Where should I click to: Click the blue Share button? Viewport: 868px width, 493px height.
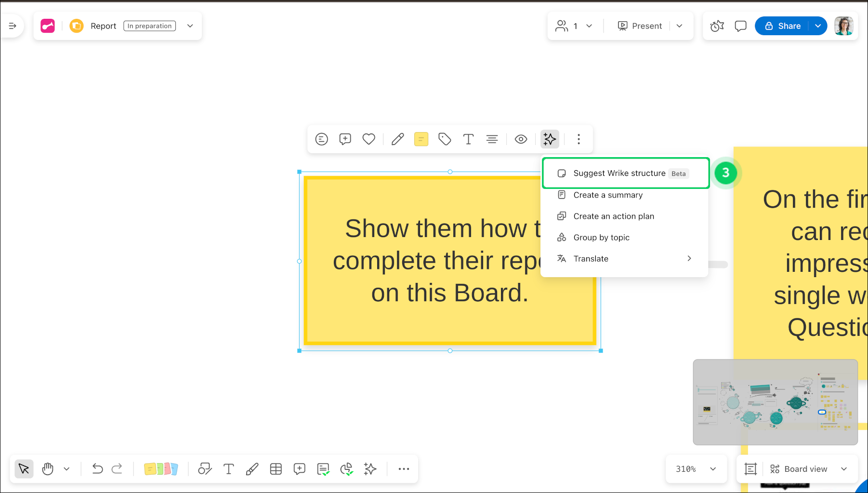(783, 26)
